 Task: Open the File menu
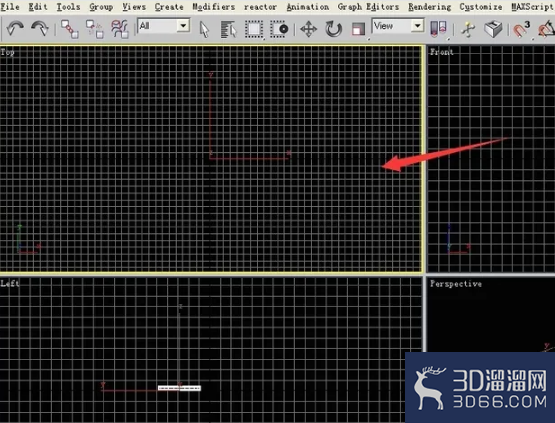click(x=10, y=7)
